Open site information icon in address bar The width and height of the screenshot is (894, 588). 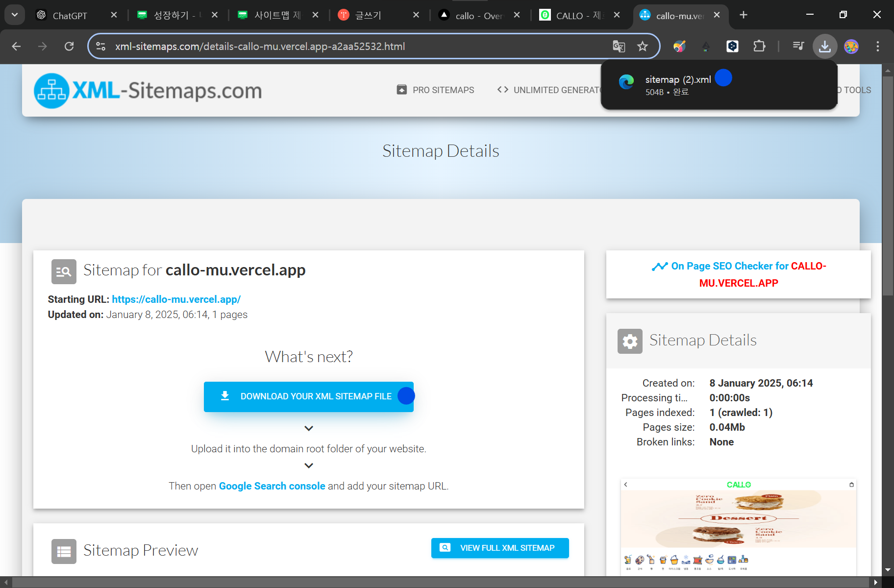(x=101, y=46)
